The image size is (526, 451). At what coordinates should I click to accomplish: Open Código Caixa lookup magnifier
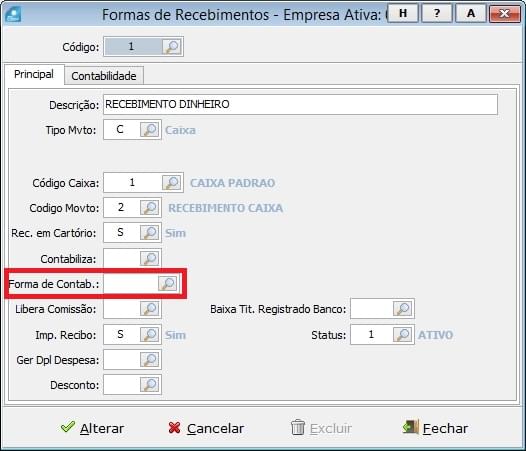pos(172,183)
